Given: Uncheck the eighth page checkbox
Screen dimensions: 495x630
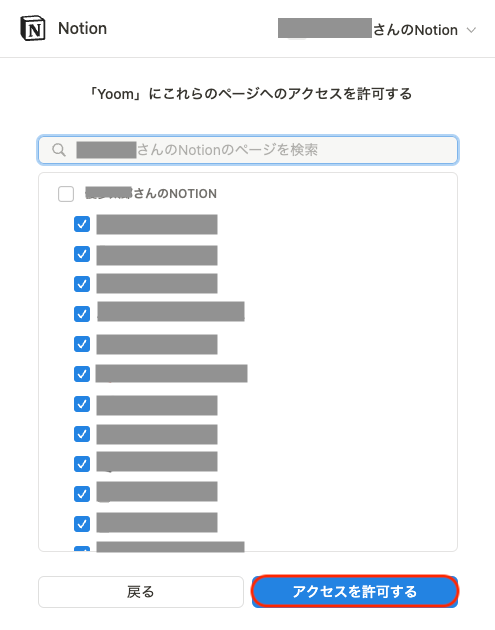Looking at the screenshot, I should click(x=82, y=434).
